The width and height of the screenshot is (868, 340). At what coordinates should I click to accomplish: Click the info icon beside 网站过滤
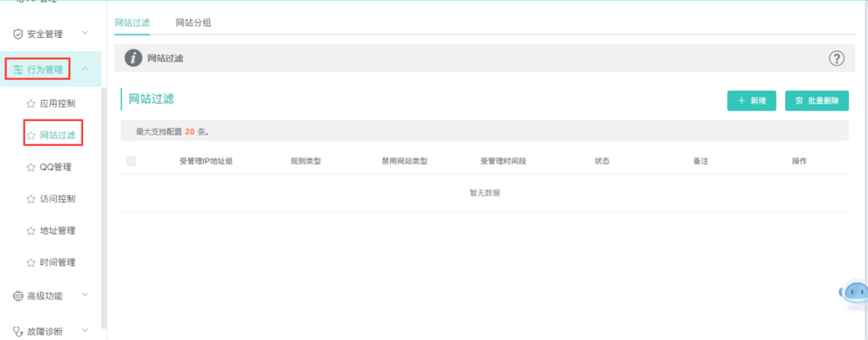(133, 59)
